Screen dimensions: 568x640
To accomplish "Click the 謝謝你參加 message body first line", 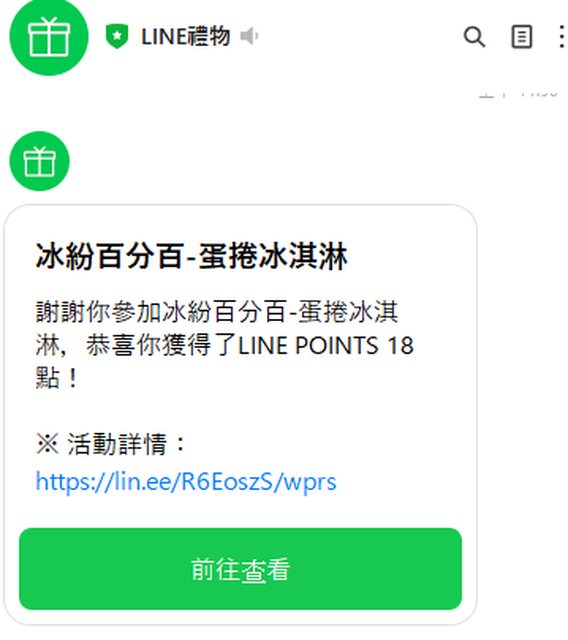I will click(217, 312).
